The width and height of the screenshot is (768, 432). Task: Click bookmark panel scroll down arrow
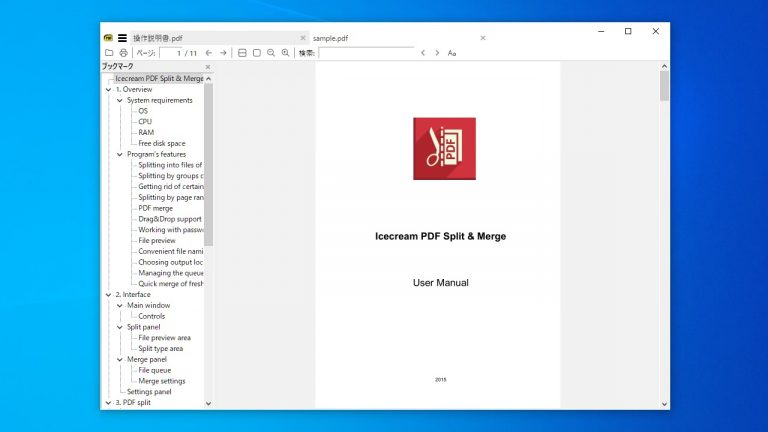[209, 404]
